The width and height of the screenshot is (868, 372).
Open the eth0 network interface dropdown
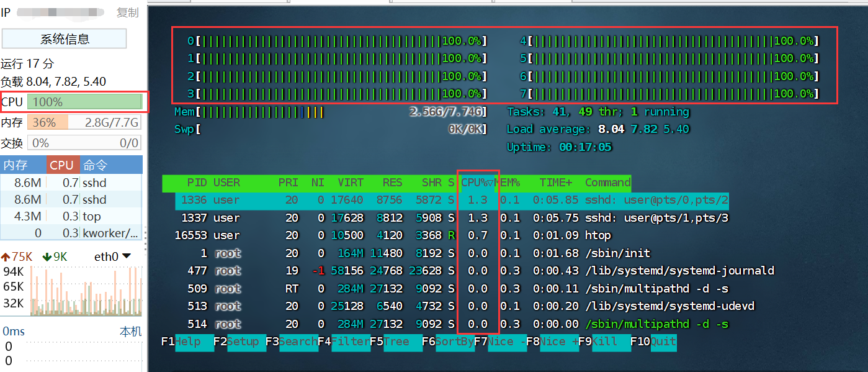tap(127, 256)
